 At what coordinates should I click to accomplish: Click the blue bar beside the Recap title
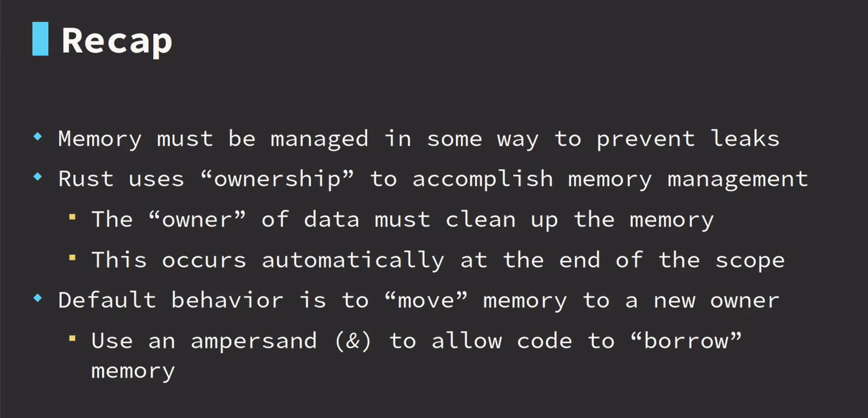[40, 39]
